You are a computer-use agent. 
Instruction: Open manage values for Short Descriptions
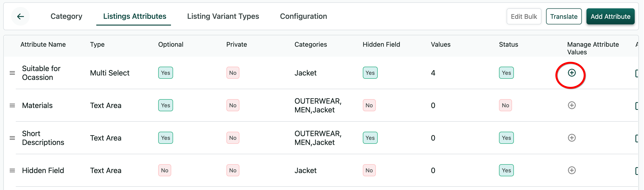pos(571,138)
